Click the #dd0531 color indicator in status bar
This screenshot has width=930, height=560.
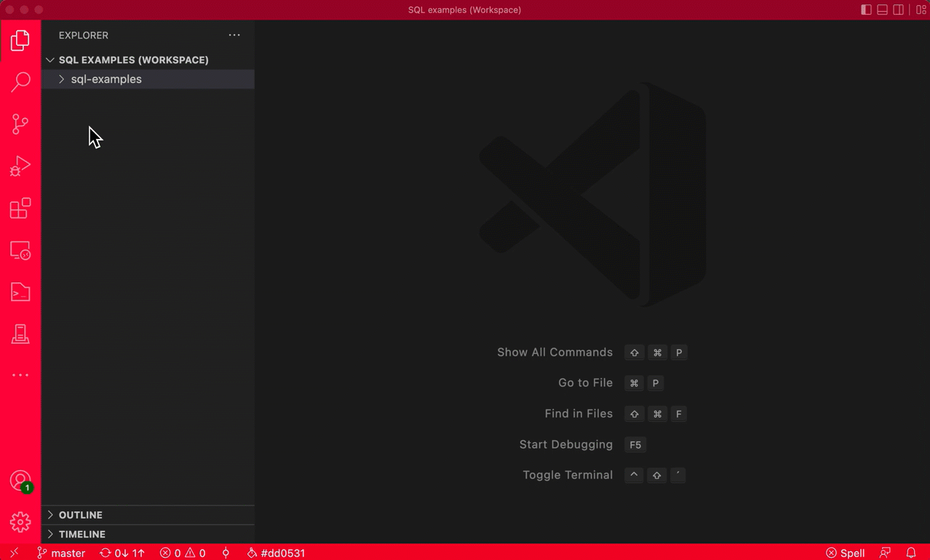click(x=276, y=553)
